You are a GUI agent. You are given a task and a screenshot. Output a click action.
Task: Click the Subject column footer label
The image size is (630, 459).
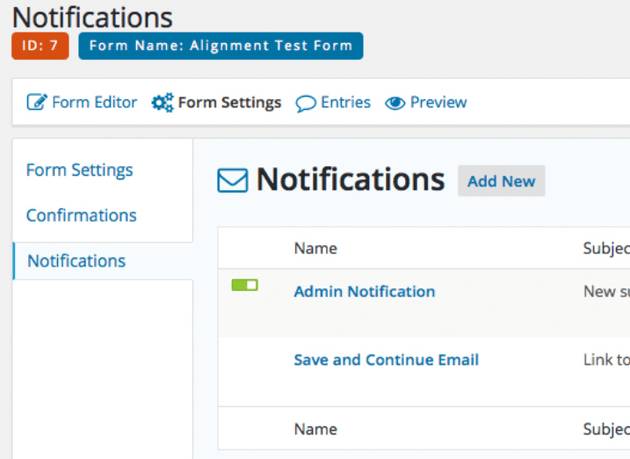coord(606,430)
